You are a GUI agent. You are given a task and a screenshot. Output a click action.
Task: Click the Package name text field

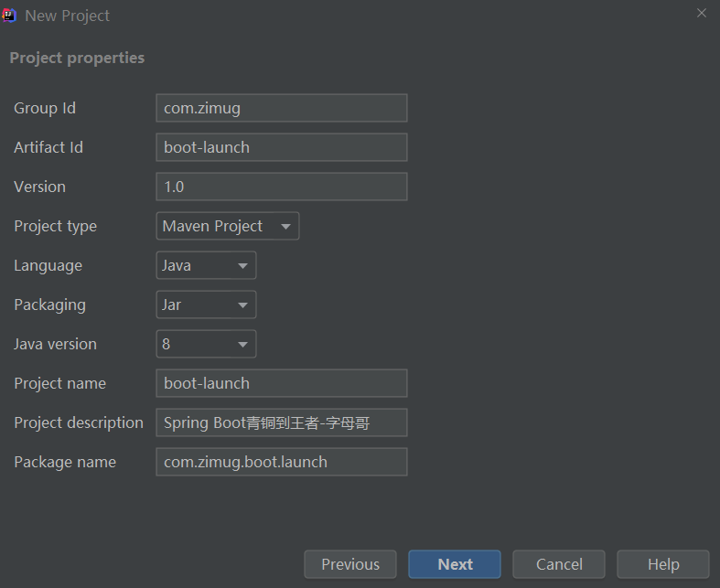(x=281, y=462)
